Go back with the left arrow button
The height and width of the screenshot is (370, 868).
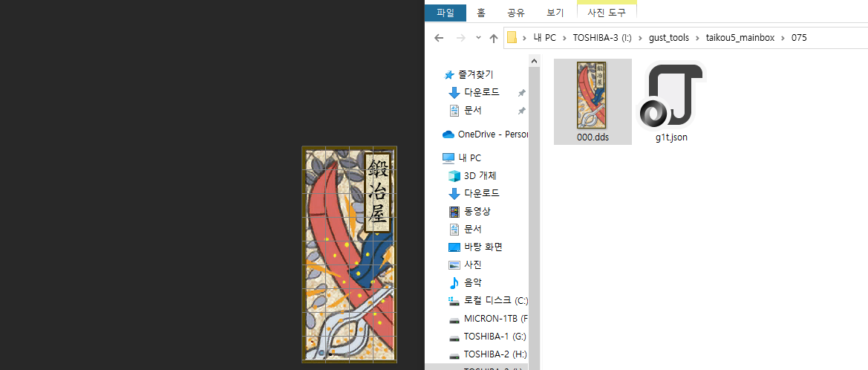pos(439,38)
